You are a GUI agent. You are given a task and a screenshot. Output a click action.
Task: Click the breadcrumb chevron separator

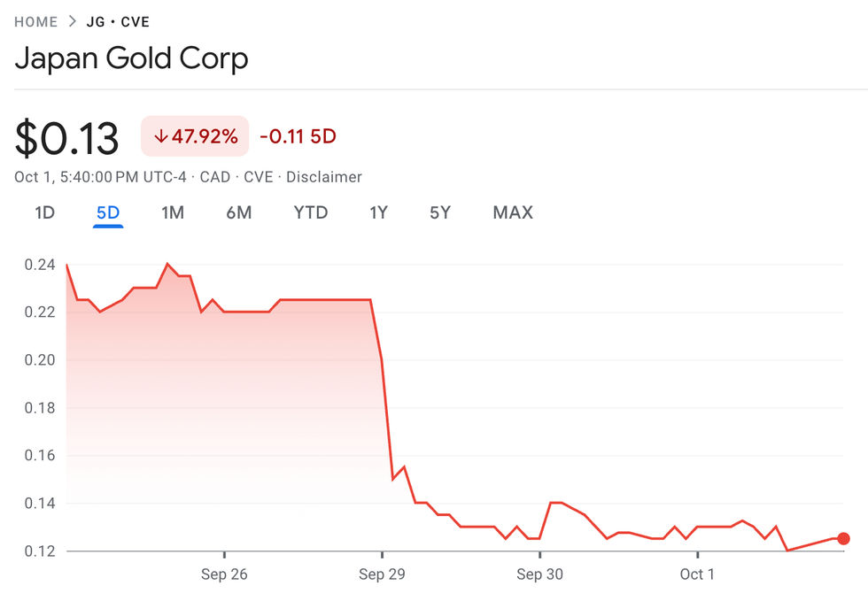[x=73, y=22]
